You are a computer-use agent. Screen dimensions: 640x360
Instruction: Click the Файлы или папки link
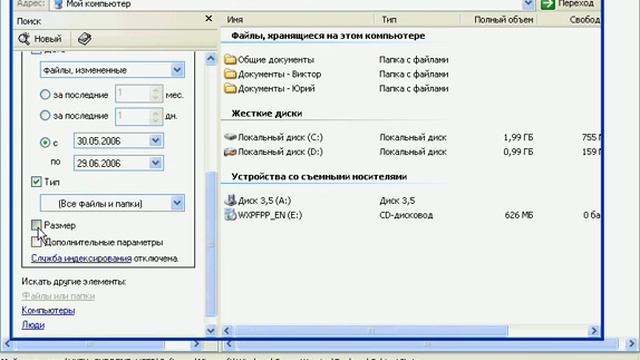pyautogui.click(x=58, y=296)
